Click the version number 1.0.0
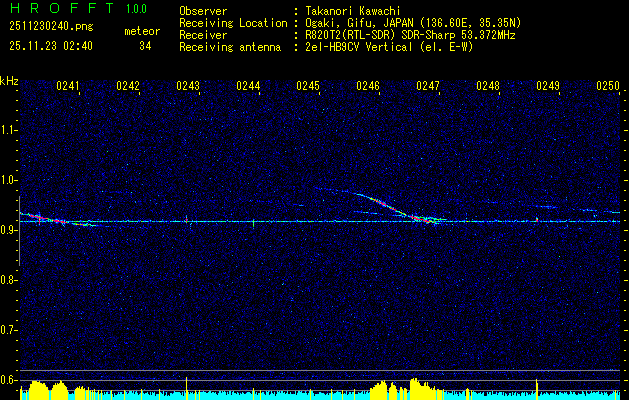 click(136, 8)
